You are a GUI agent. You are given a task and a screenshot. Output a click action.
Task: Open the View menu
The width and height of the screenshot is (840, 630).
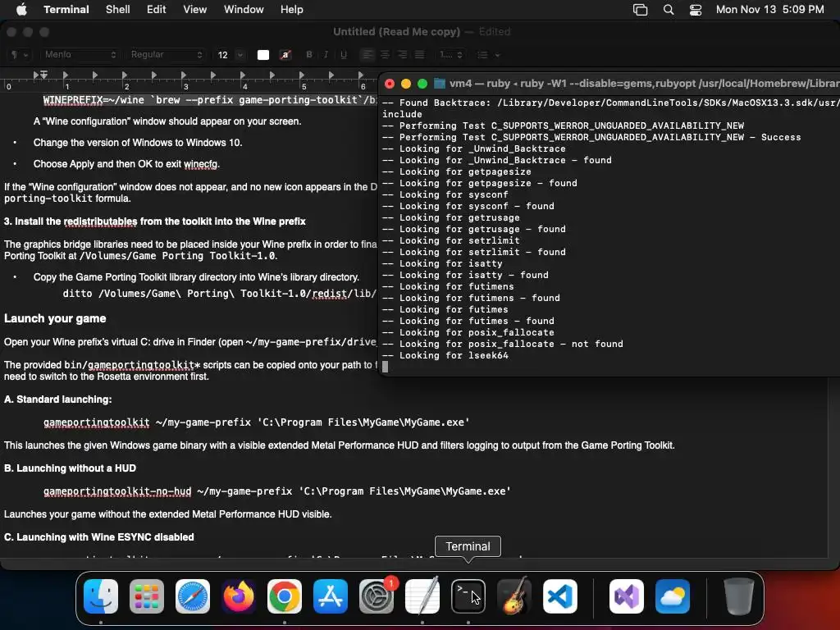195,10
